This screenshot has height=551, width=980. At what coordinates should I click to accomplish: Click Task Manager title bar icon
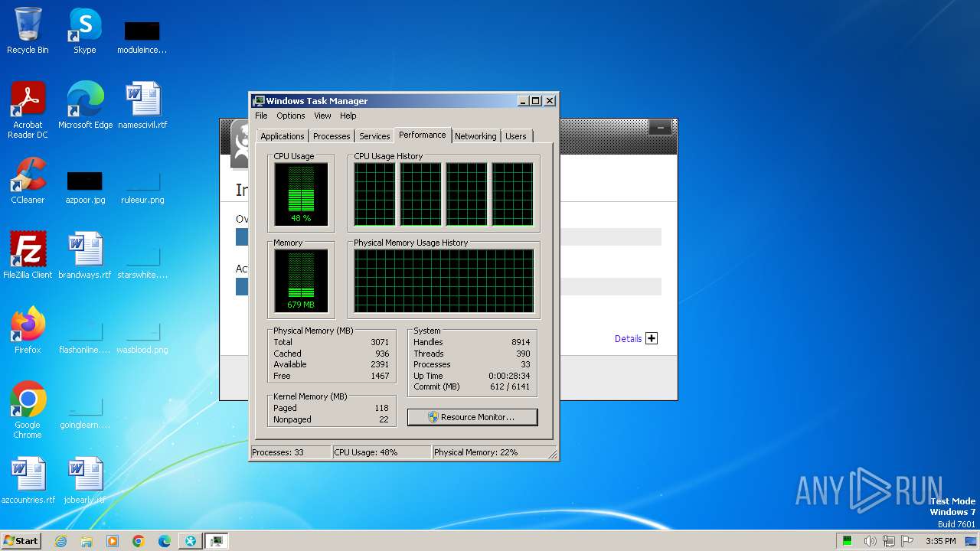point(259,100)
